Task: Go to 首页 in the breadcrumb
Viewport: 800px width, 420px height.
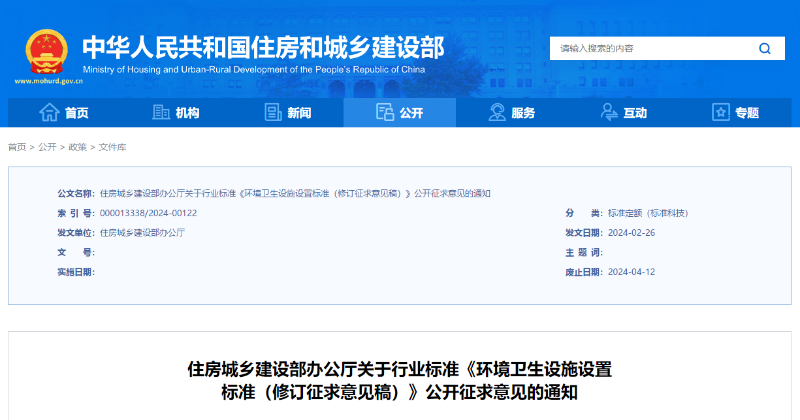Action: click(x=17, y=147)
